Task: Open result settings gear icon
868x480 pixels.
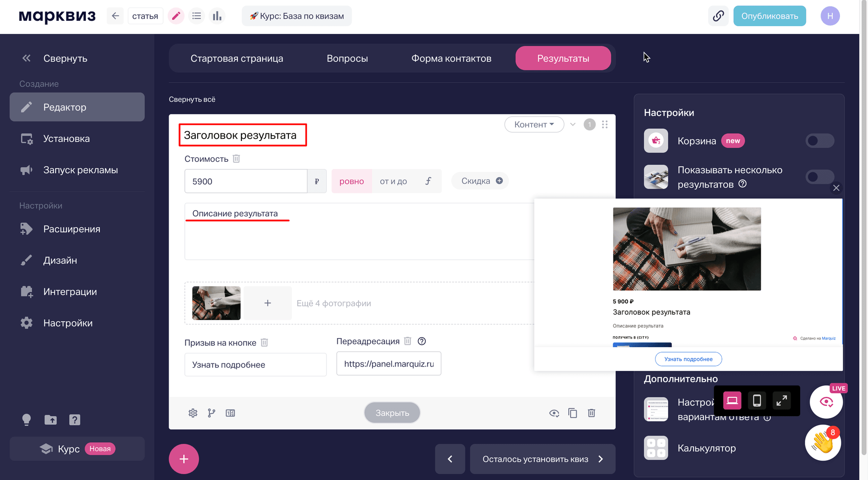Action: pyautogui.click(x=193, y=413)
